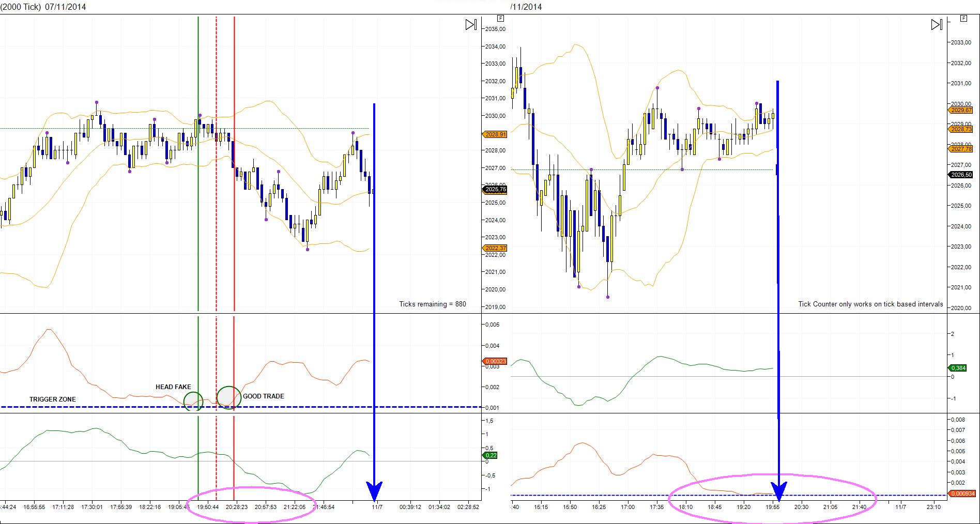Screen dimensions: 980x524
Task: Click the 17:55:39 time label
Action: tap(121, 507)
